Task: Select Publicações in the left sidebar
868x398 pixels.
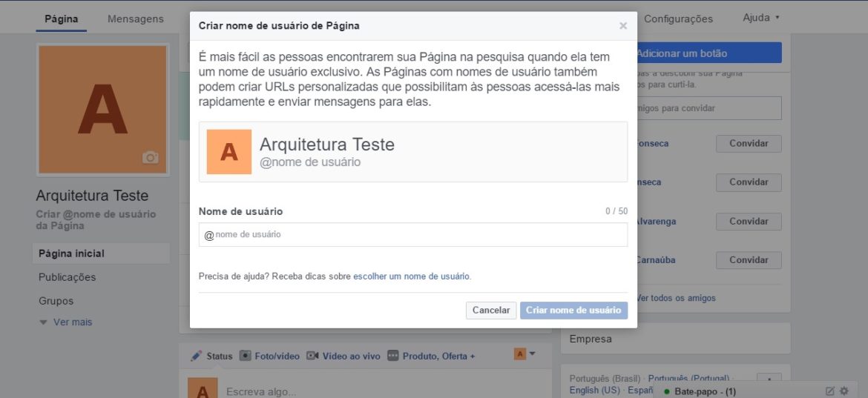Action: 68,277
